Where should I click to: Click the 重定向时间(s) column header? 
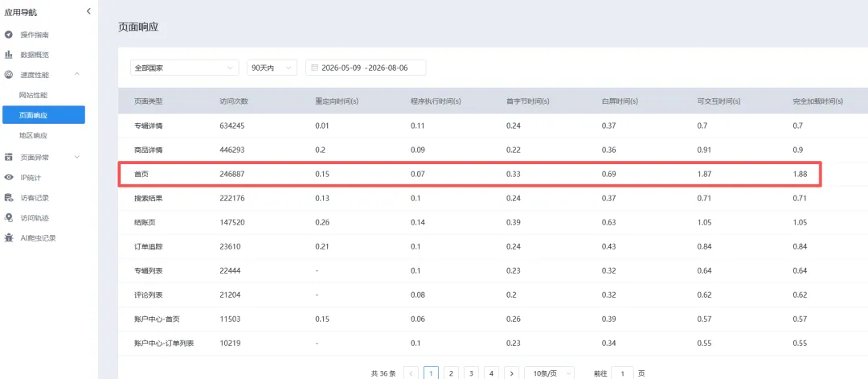[x=337, y=101]
